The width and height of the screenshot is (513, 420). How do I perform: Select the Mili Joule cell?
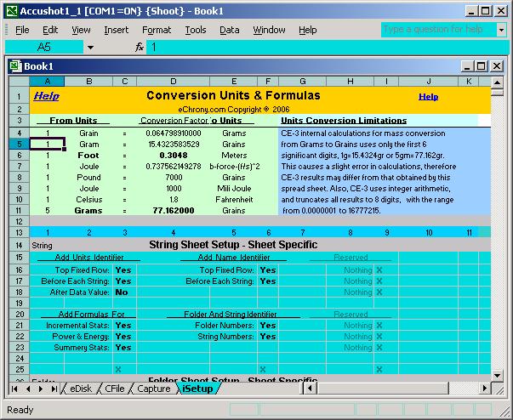[x=234, y=188]
